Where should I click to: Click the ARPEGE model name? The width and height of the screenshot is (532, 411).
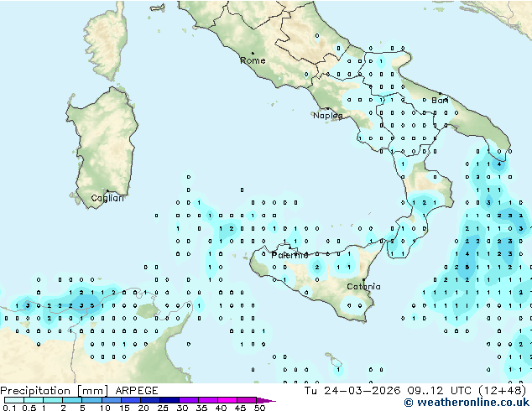point(137,391)
